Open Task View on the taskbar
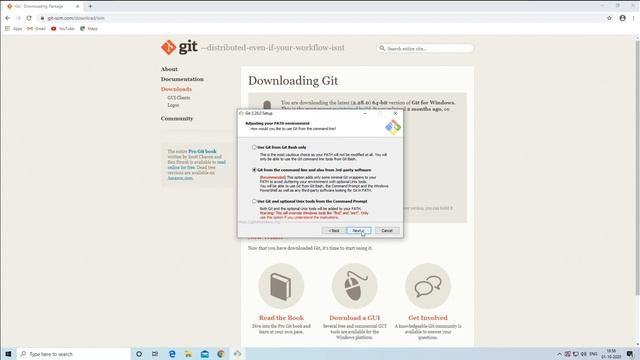640x360 pixels. click(x=155, y=354)
